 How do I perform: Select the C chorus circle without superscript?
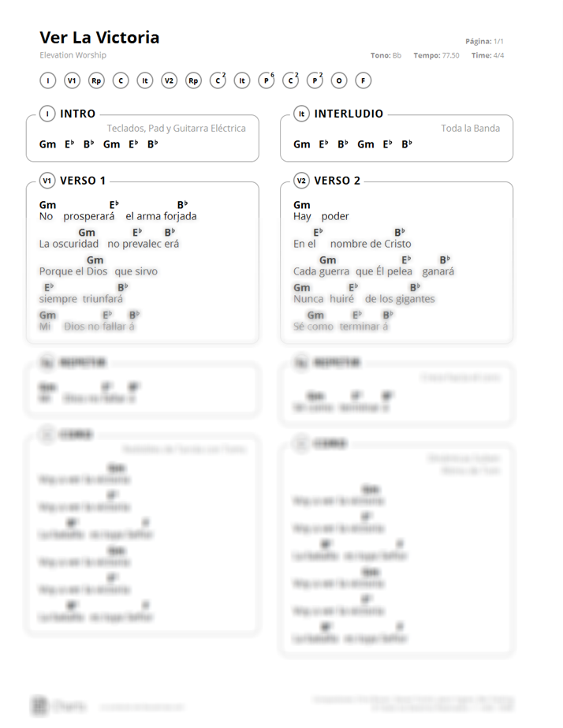[121, 80]
